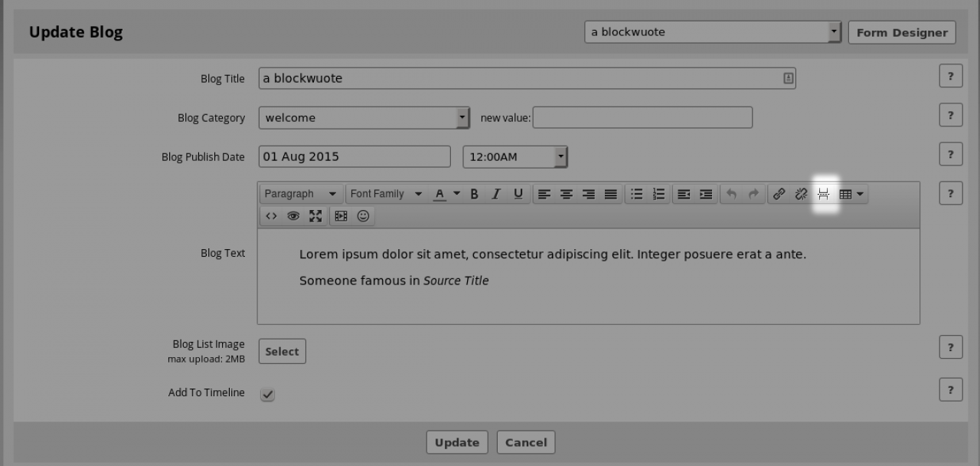The height and width of the screenshot is (466, 980).
Task: Remove link with unlink icon
Action: tap(801, 194)
